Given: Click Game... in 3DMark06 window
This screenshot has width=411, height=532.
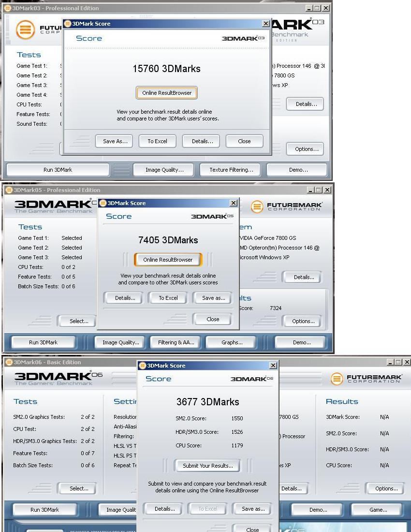Looking at the screenshot, I should (x=378, y=510).
